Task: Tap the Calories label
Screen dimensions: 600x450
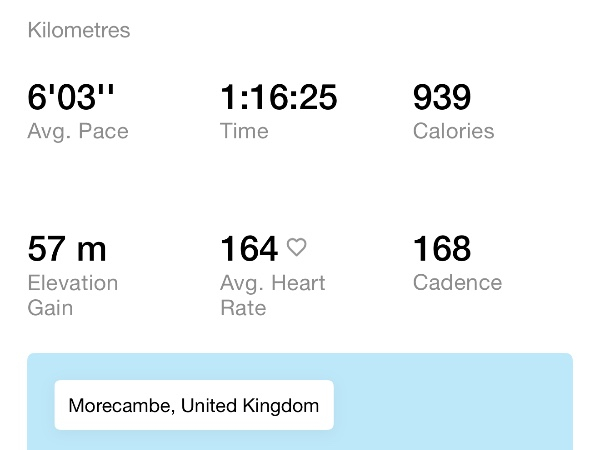Action: [x=453, y=131]
